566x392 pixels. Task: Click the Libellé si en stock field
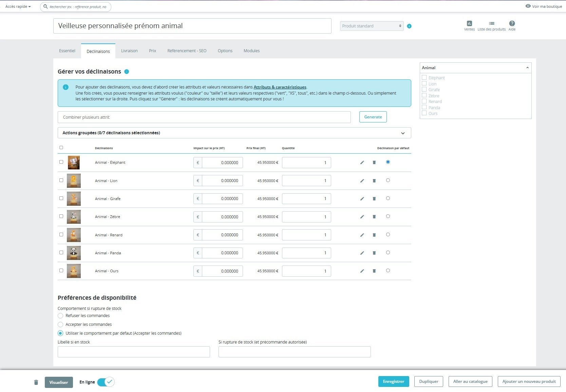(x=134, y=352)
